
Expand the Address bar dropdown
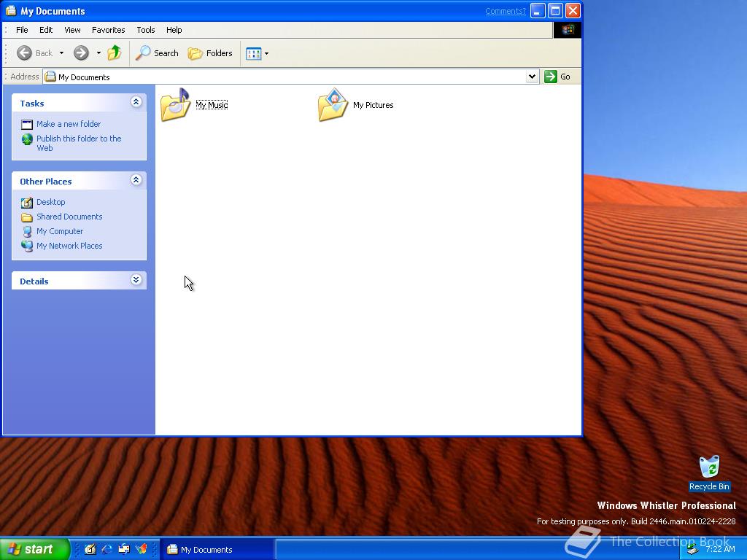tap(532, 77)
